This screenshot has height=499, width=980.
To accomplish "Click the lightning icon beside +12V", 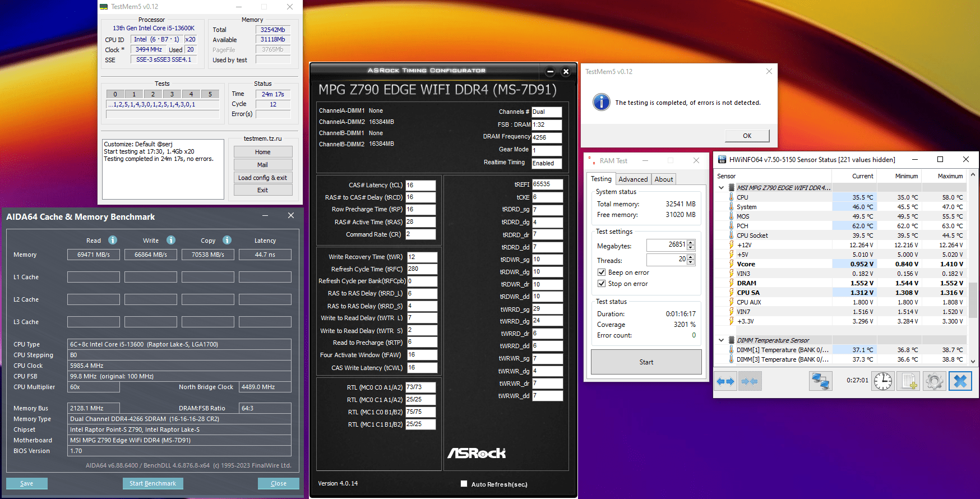I will click(x=731, y=244).
